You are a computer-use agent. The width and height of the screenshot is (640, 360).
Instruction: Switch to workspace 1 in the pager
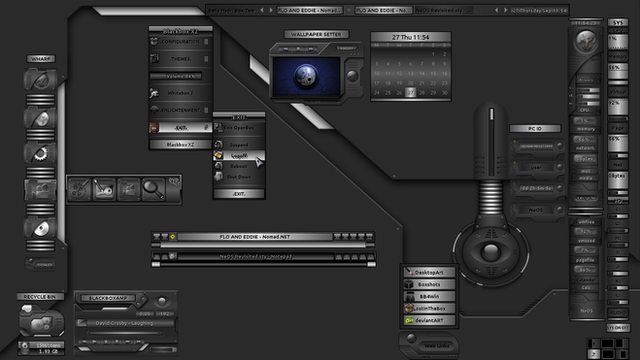(594, 343)
